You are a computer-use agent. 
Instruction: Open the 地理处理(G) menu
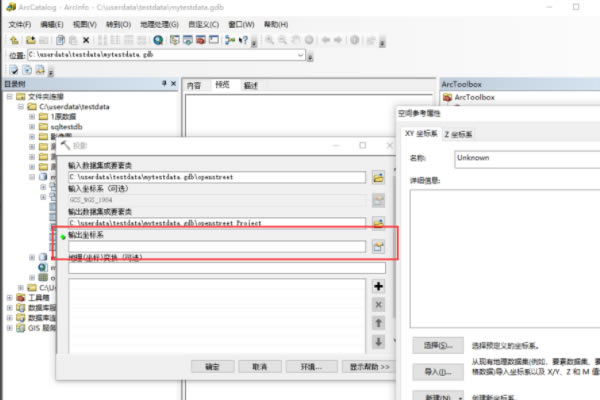tap(159, 24)
